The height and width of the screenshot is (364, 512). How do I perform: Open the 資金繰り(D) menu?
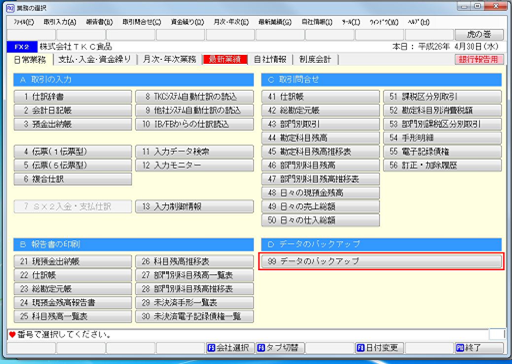[187, 22]
